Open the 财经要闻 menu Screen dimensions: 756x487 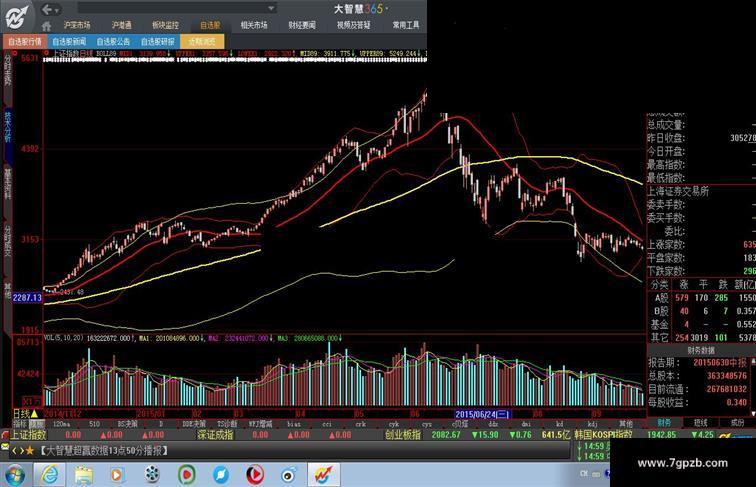302,25
